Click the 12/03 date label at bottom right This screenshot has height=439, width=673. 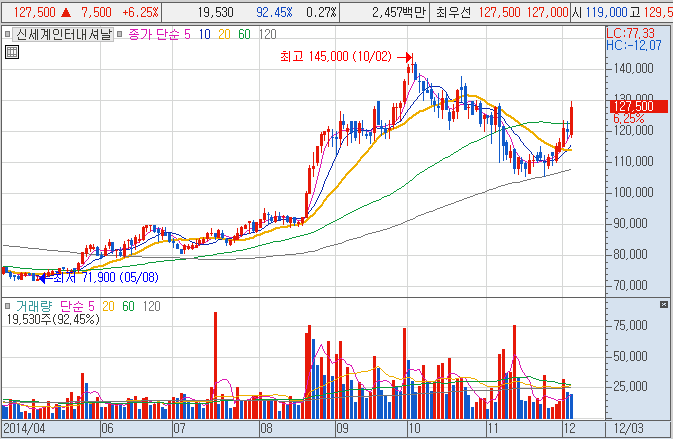pos(628,428)
